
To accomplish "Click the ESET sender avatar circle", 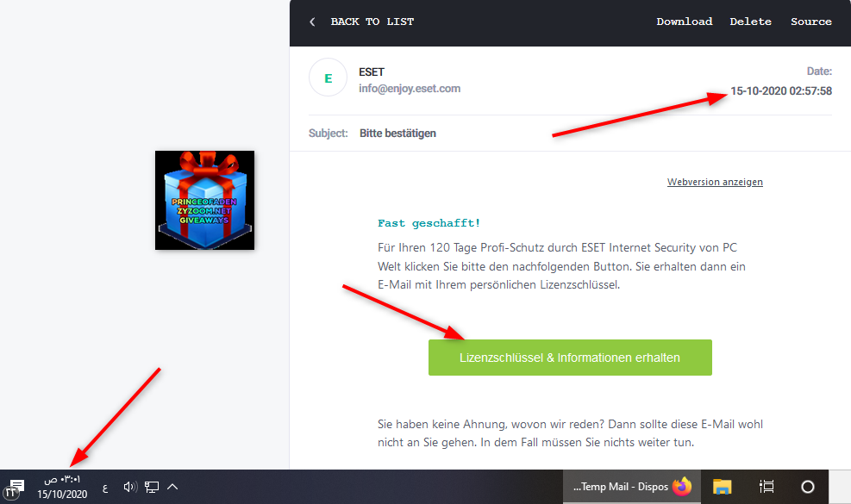I will click(x=328, y=78).
